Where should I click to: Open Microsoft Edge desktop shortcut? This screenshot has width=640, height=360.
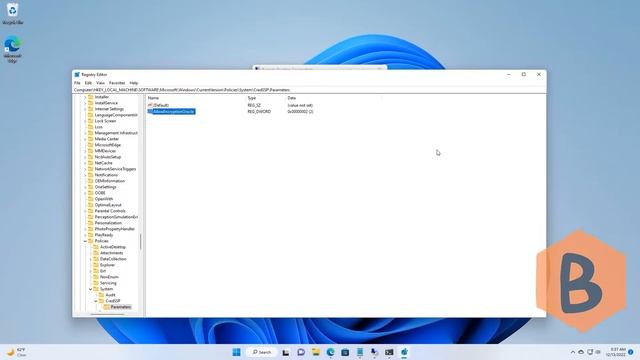coord(13,49)
